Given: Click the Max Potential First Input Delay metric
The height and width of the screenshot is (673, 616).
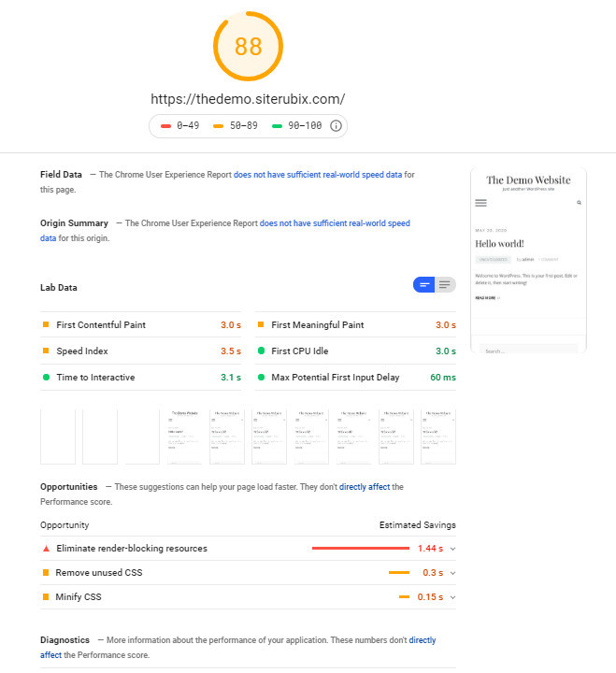Looking at the screenshot, I should (x=355, y=378).
